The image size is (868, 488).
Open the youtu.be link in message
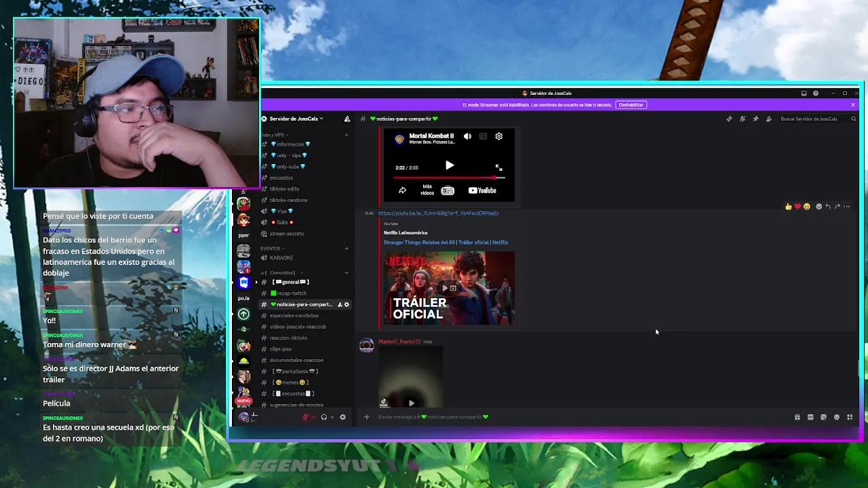[438, 213]
